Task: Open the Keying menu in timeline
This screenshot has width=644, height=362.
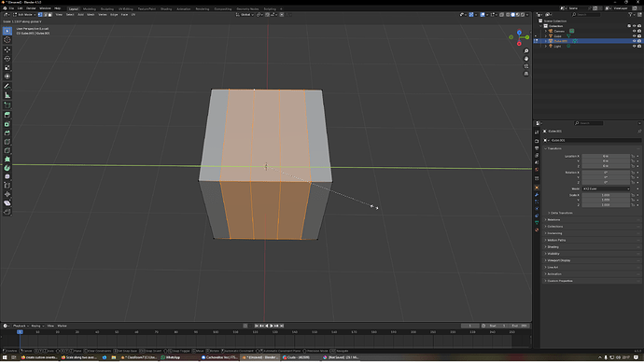Action: point(37,326)
